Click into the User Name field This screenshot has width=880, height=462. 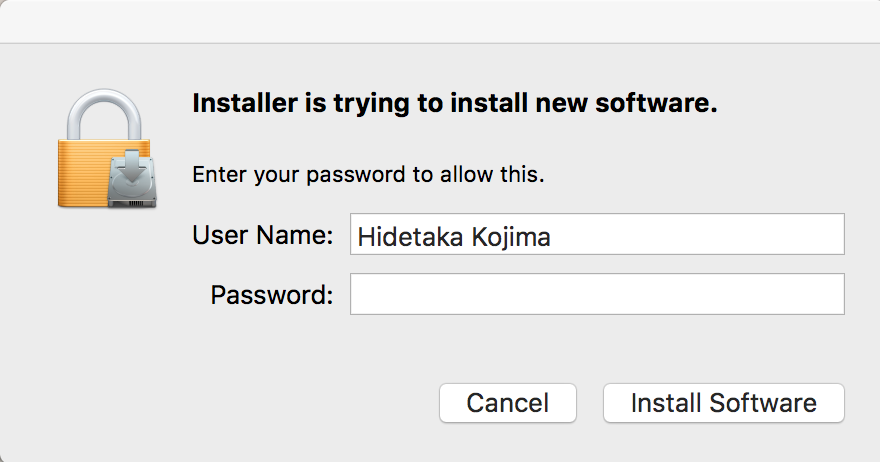(x=597, y=234)
